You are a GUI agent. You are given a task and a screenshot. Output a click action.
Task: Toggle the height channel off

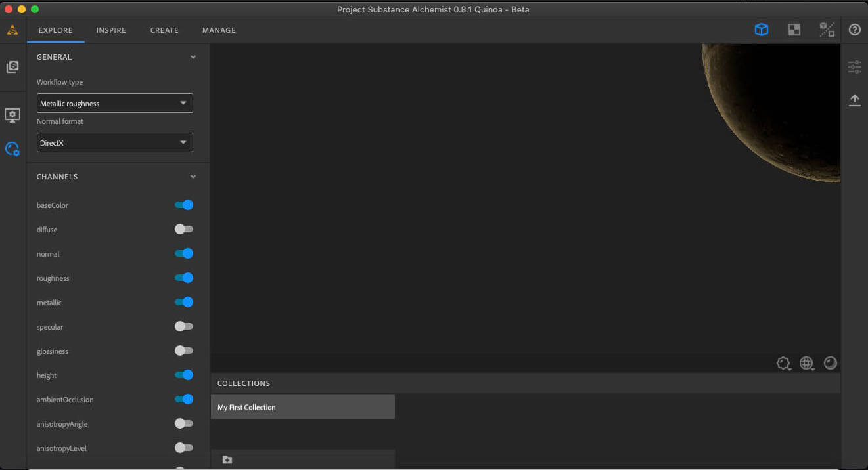point(184,375)
